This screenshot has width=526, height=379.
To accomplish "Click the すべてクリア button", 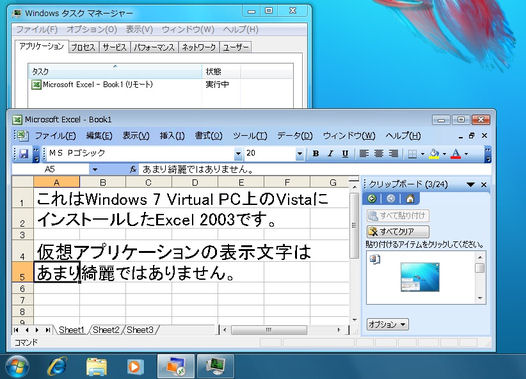I will pyautogui.click(x=398, y=231).
